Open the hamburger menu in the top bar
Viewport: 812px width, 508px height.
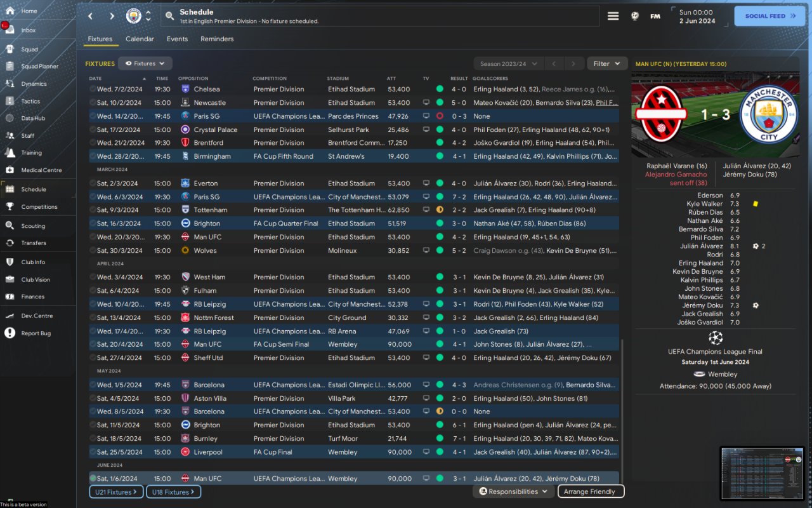click(613, 16)
